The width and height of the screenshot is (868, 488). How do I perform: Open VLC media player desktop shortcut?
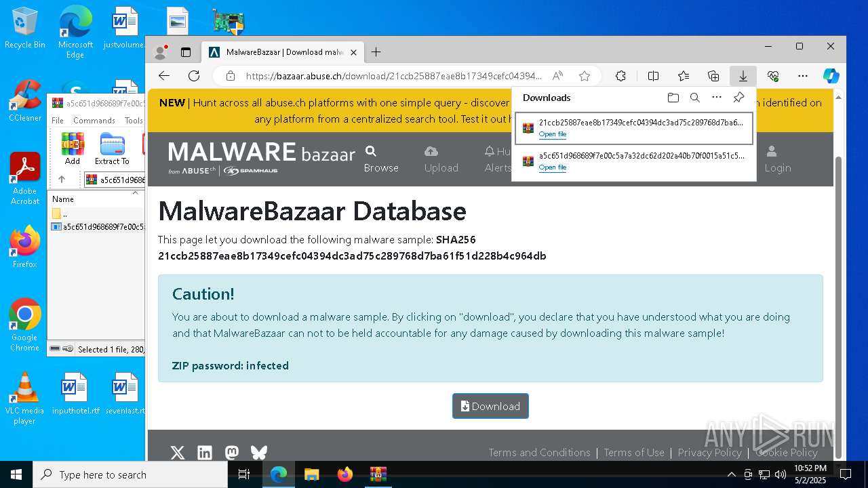(x=25, y=398)
